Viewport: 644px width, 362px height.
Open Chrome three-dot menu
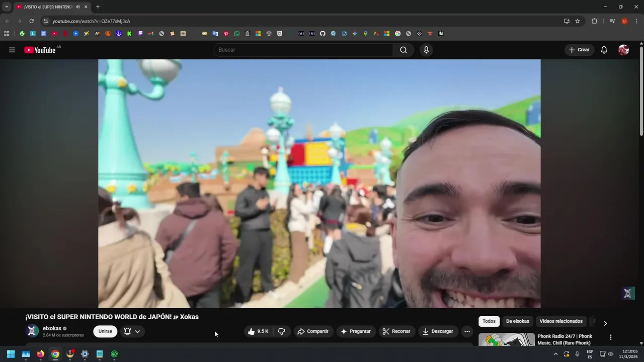(x=636, y=21)
